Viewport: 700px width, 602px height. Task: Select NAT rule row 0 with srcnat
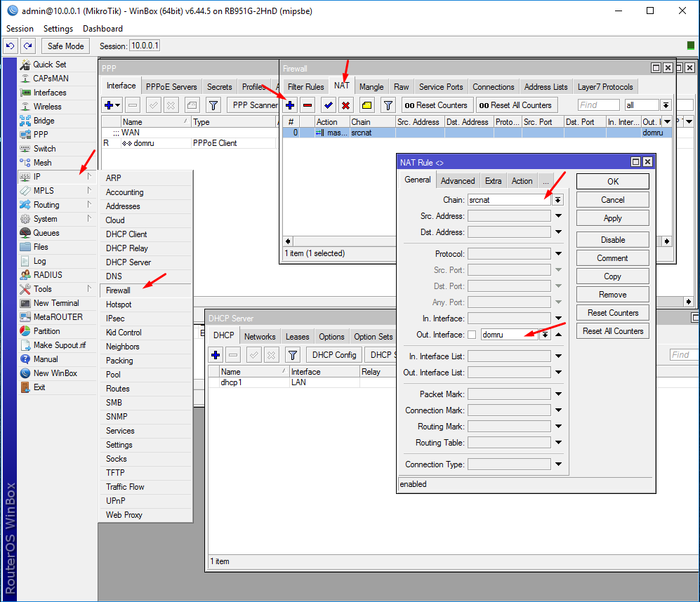coord(477,133)
